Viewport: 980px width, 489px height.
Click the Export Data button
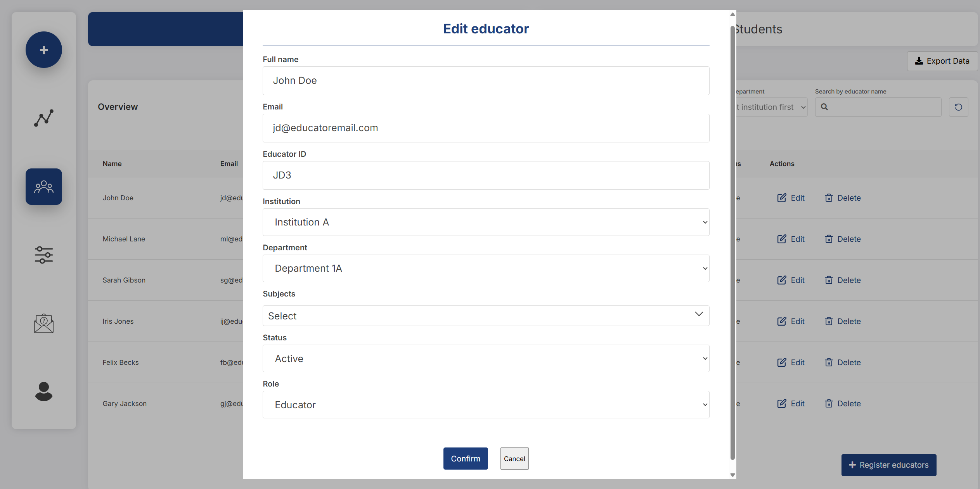tap(942, 61)
